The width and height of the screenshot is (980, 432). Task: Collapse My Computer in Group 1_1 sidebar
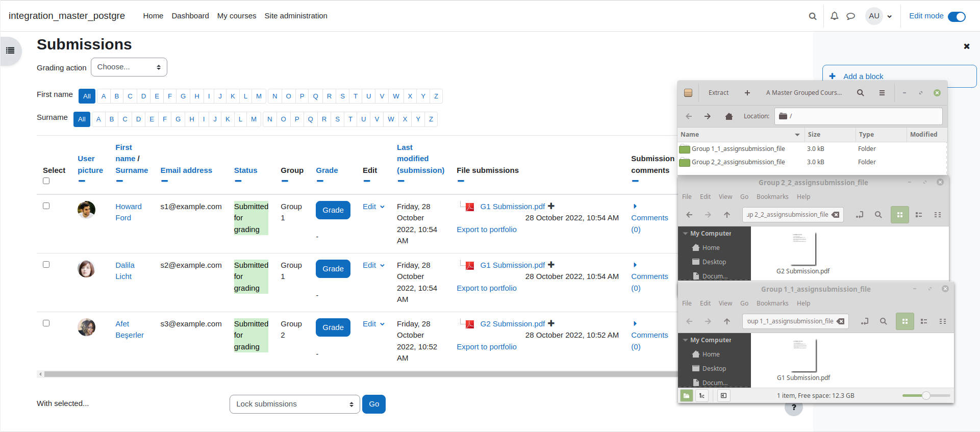click(x=685, y=340)
